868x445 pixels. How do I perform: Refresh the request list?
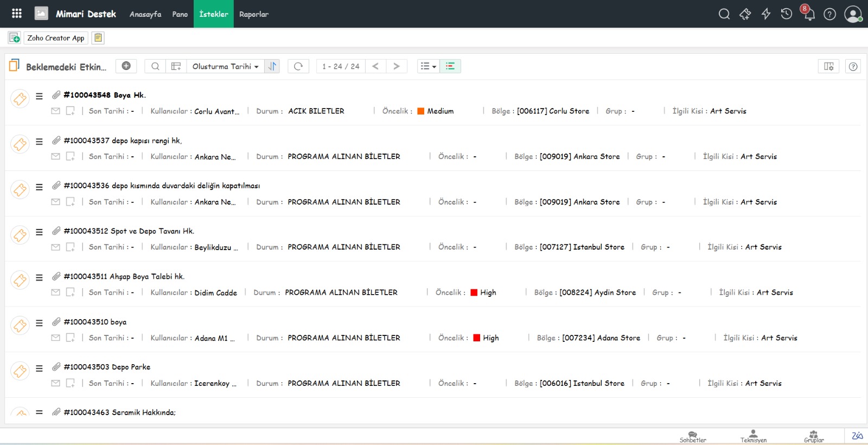(298, 66)
